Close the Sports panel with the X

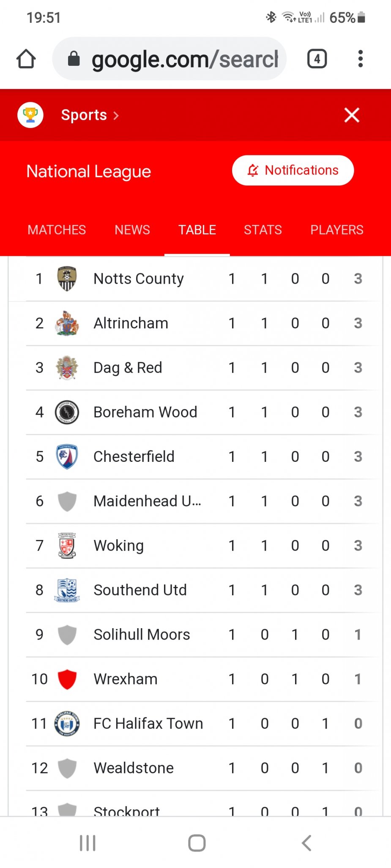[x=352, y=115]
